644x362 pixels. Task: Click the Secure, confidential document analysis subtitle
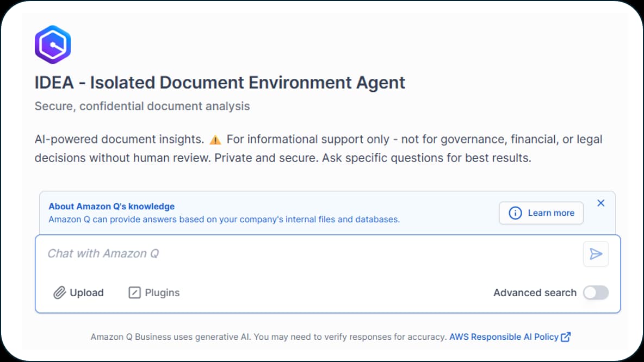(x=142, y=107)
